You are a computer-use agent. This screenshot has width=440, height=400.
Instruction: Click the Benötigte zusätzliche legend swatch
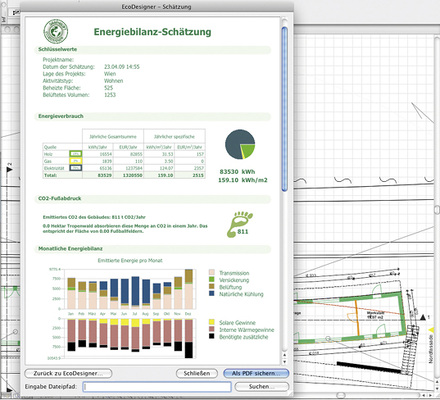coord(211,336)
